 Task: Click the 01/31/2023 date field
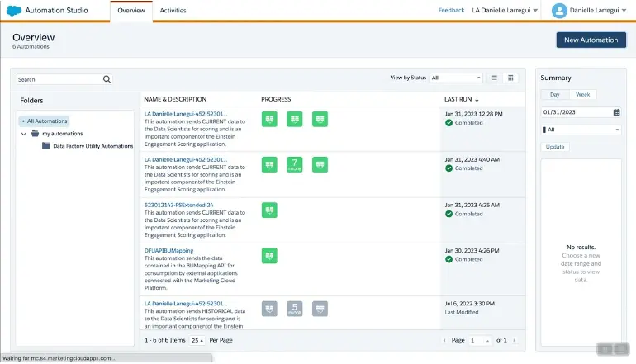576,112
